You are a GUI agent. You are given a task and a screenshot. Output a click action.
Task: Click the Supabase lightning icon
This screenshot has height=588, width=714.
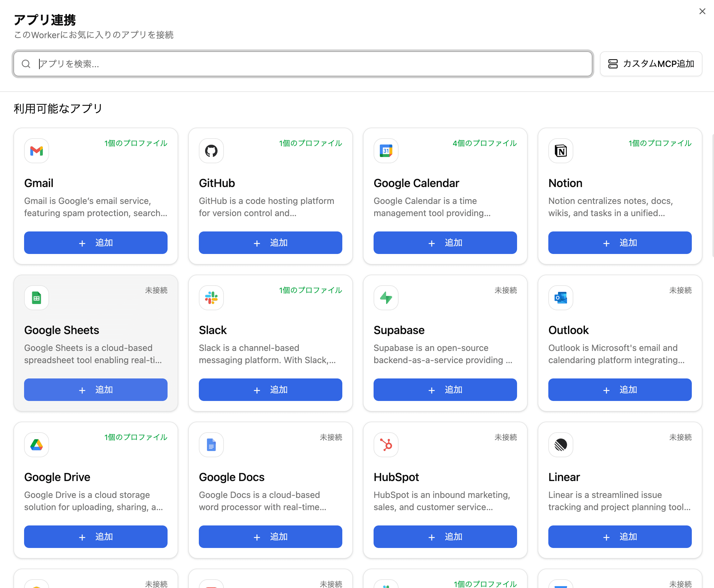click(x=386, y=298)
